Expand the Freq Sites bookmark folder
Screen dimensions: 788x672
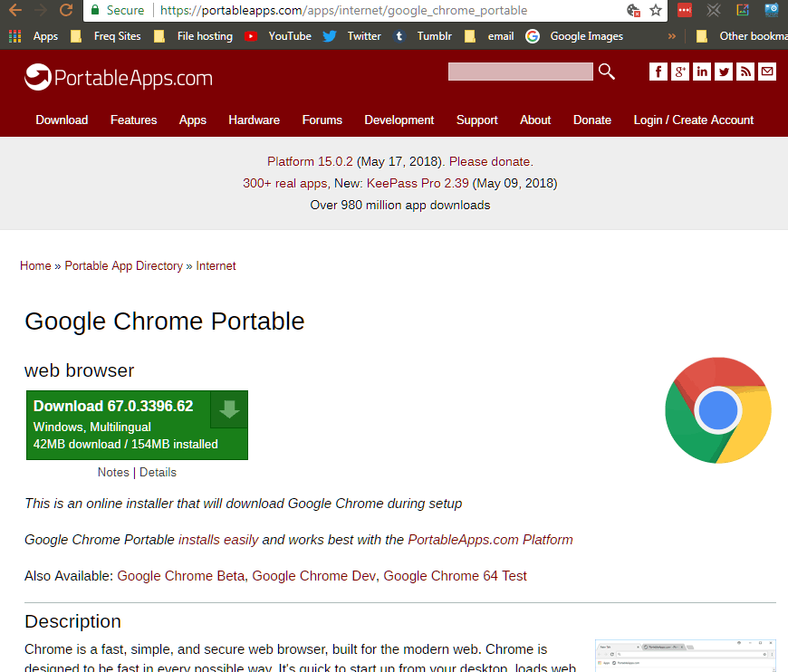(x=106, y=36)
